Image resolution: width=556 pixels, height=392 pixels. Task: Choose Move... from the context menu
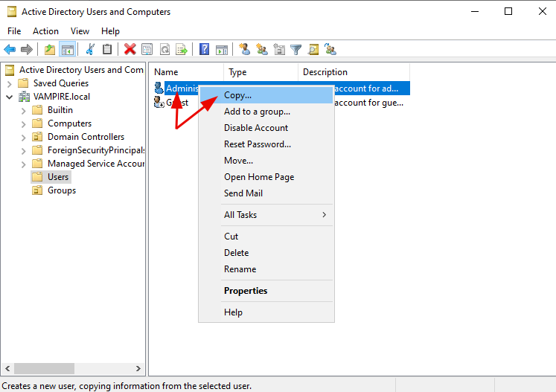click(x=266, y=161)
